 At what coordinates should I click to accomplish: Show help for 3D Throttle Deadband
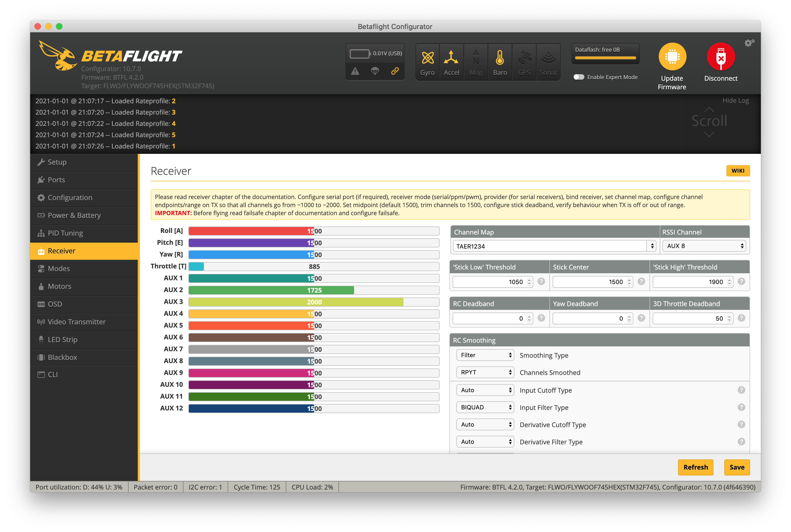(x=741, y=318)
